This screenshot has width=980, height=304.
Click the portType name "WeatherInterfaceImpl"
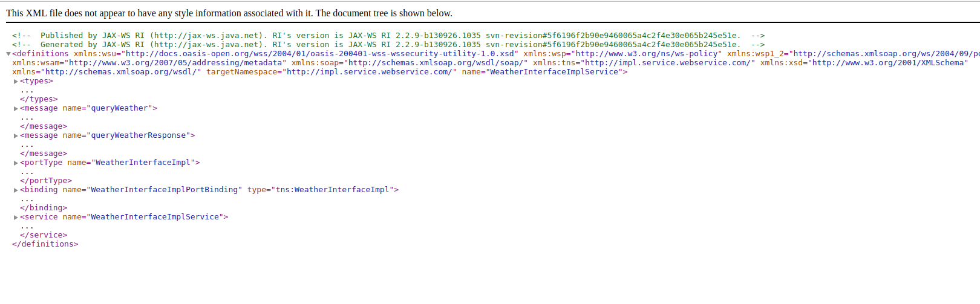143,163
